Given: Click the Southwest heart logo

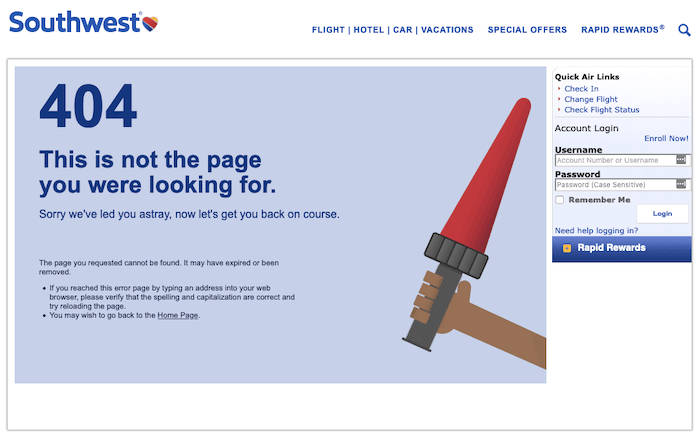Looking at the screenshot, I should click(x=150, y=24).
